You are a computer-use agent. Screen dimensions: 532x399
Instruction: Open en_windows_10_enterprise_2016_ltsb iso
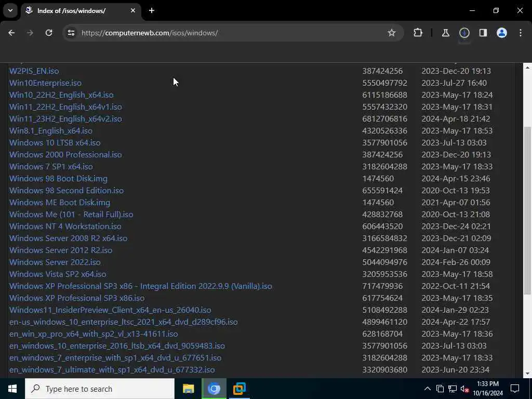coord(117,345)
